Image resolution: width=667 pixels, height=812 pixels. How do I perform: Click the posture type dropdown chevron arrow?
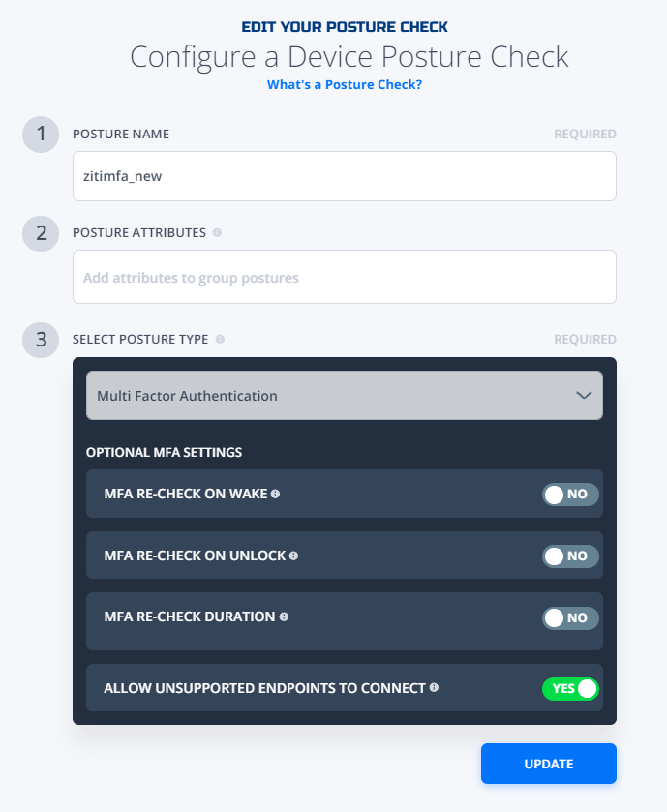click(x=584, y=396)
